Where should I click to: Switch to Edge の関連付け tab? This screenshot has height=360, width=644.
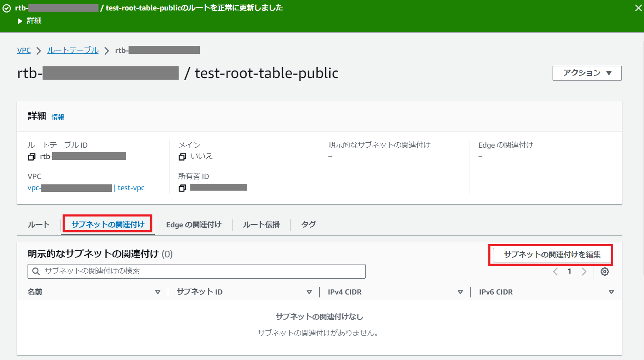pyautogui.click(x=194, y=225)
